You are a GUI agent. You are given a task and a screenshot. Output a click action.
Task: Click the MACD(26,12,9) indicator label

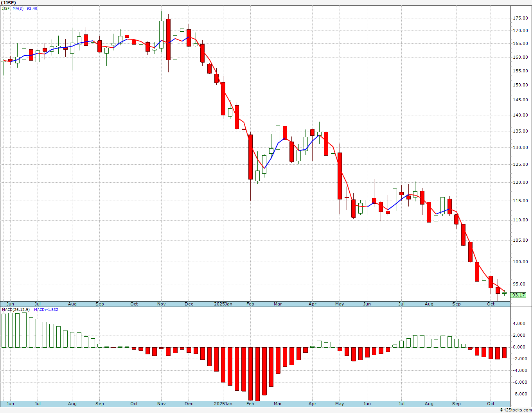point(16,310)
